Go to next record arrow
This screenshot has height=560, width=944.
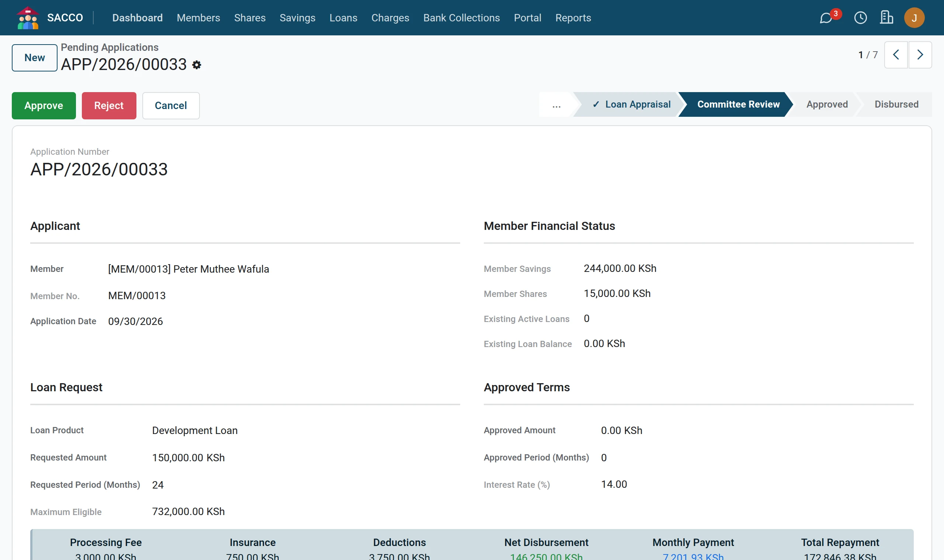point(920,55)
